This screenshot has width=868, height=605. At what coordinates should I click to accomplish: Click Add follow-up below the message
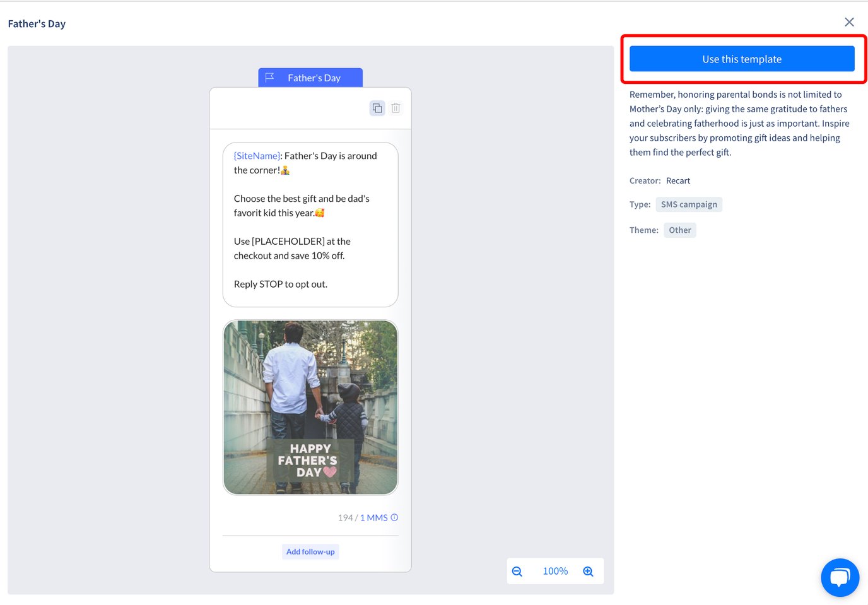click(x=310, y=551)
